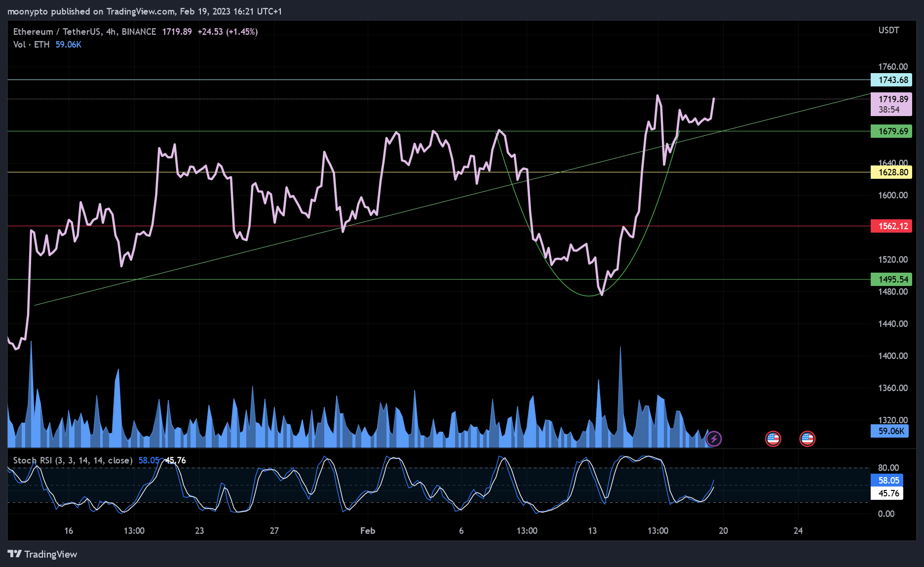Click the 59.06K volume value in legend
The width and height of the screenshot is (924, 567).
click(x=69, y=44)
